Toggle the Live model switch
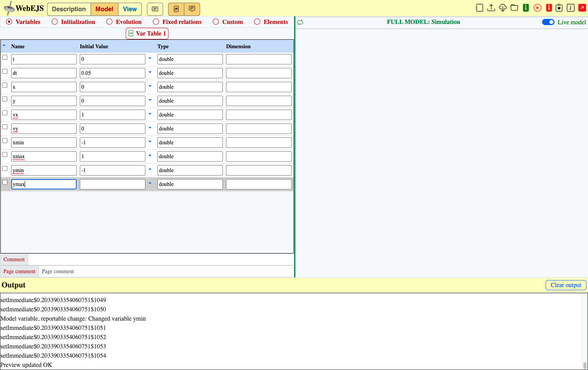 point(548,22)
